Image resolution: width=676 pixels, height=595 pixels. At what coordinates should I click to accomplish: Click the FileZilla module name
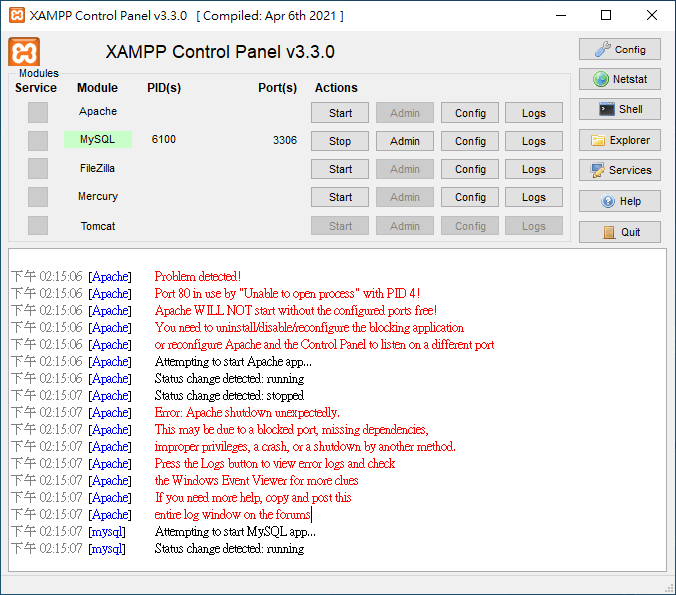97,168
